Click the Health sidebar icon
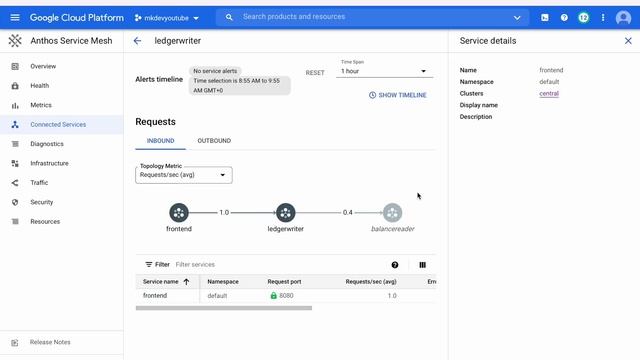640x360 pixels. coord(15,86)
